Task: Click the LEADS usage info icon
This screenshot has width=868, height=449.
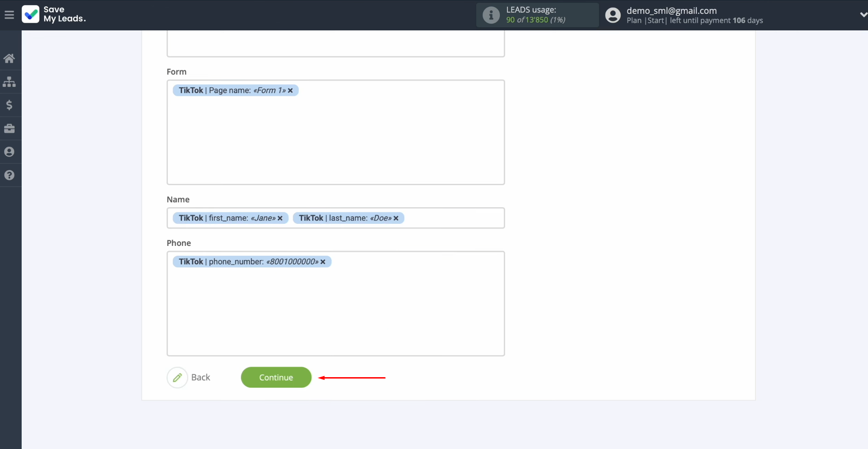Action: tap(491, 15)
